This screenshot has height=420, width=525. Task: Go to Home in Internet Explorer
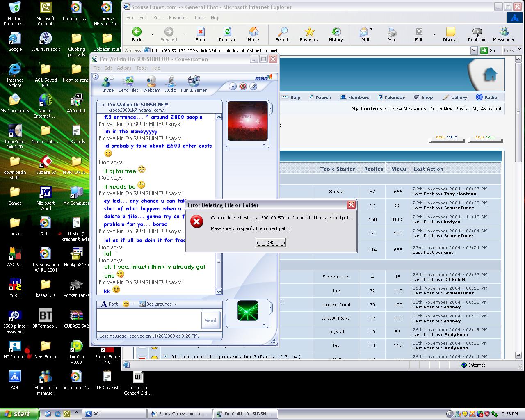253,34
